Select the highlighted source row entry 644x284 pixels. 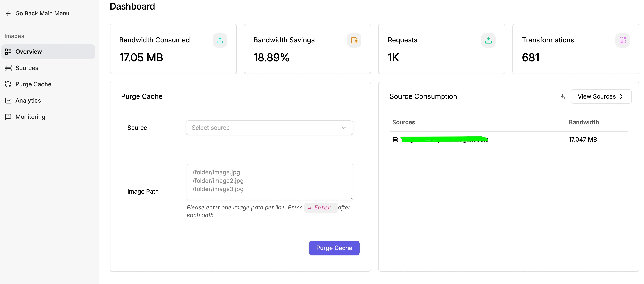[444, 139]
